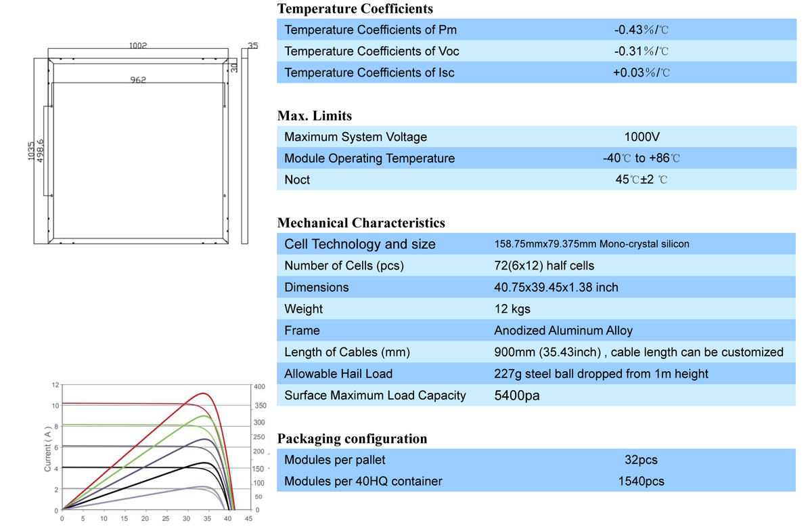Click the 35 frame thickness dimension

coord(253,45)
